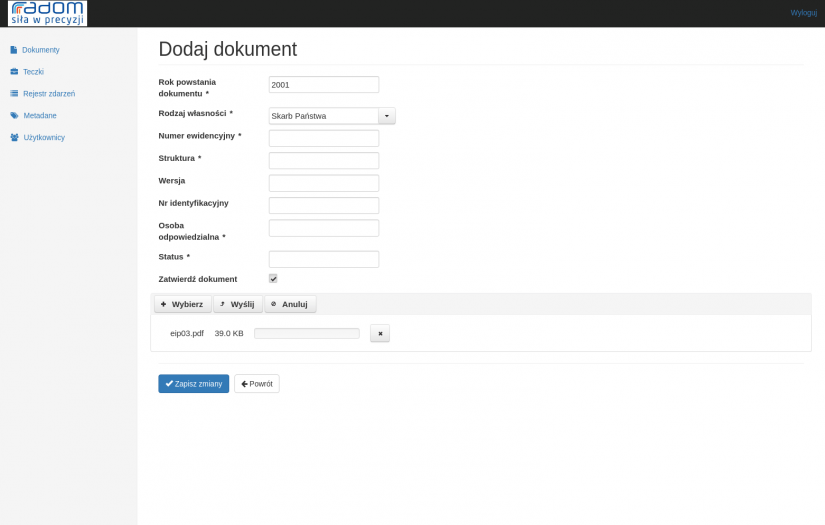
Task: Focus the Nr identyfikacyjny input field
Action: click(x=324, y=206)
